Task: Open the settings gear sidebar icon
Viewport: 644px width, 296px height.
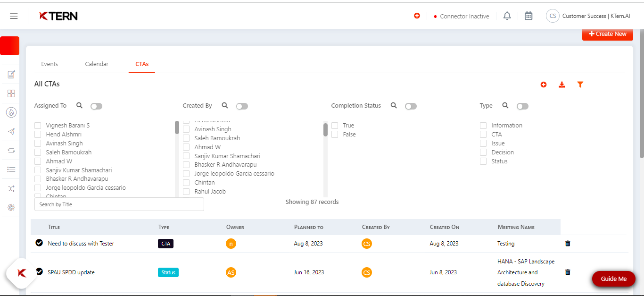Action: pos(11,207)
